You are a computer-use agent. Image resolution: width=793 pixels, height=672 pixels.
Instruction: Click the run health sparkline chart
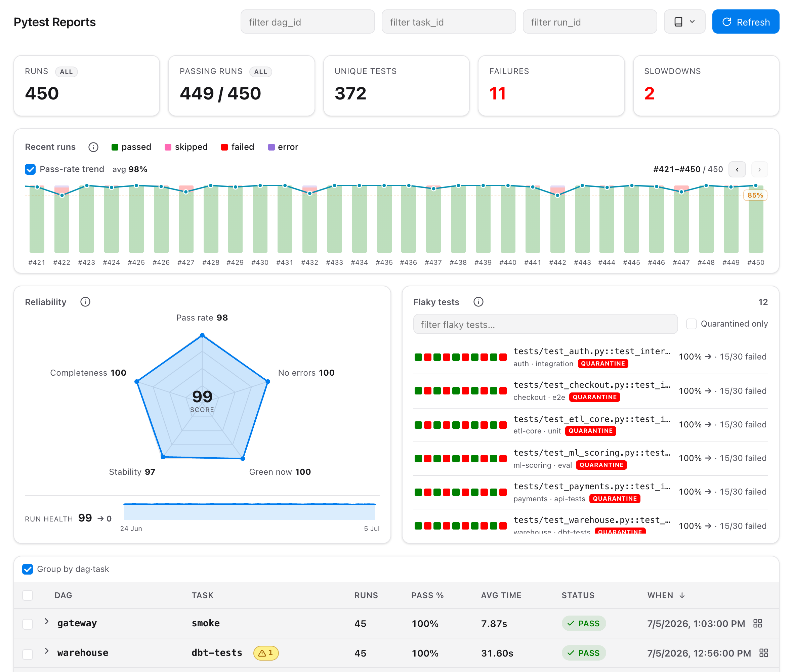tap(249, 512)
